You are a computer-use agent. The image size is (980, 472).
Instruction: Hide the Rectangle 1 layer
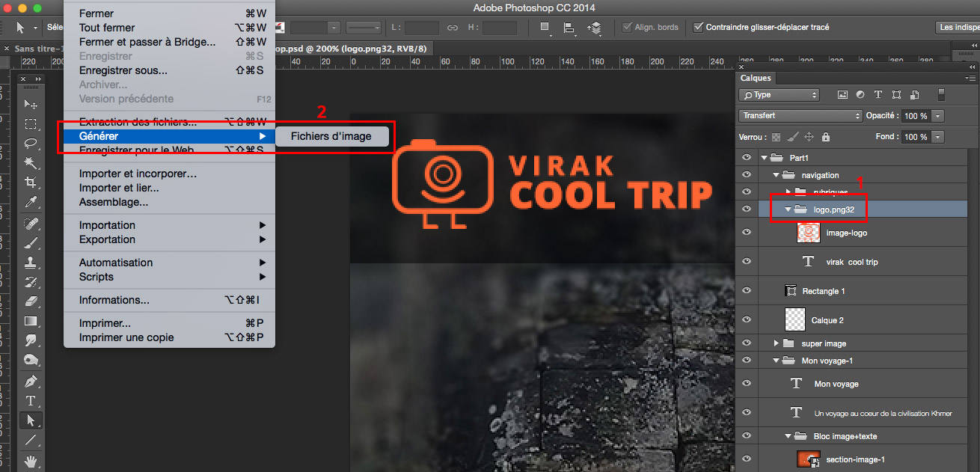tap(746, 291)
